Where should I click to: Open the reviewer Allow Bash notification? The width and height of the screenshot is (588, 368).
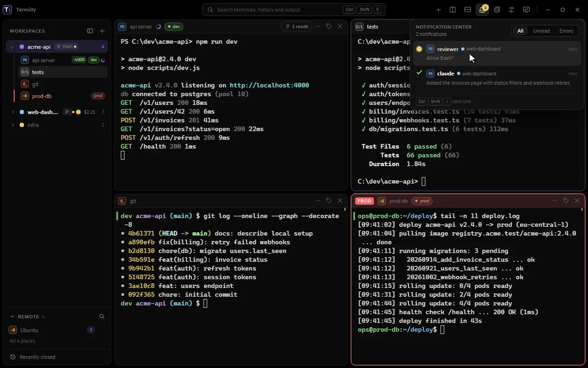click(x=497, y=53)
